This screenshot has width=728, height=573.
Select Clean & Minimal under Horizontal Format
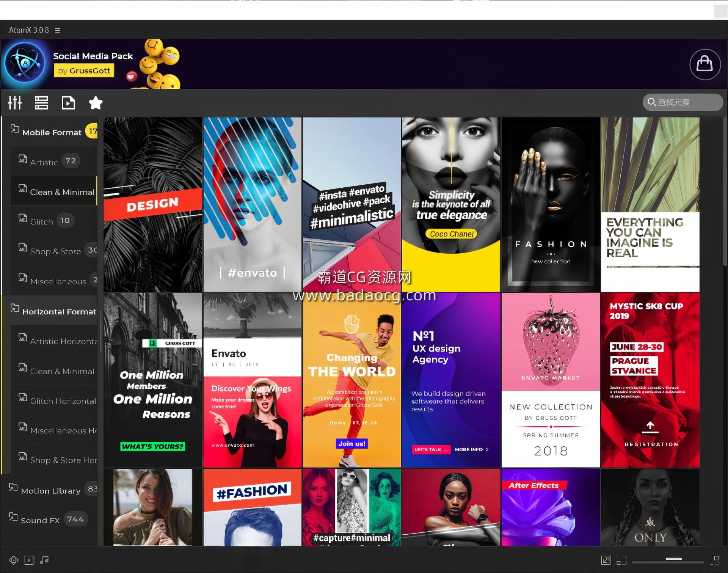pos(54,370)
